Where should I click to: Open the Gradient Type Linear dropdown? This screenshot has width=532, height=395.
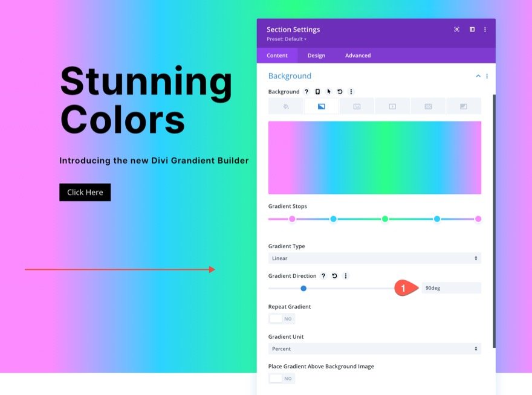coord(375,259)
